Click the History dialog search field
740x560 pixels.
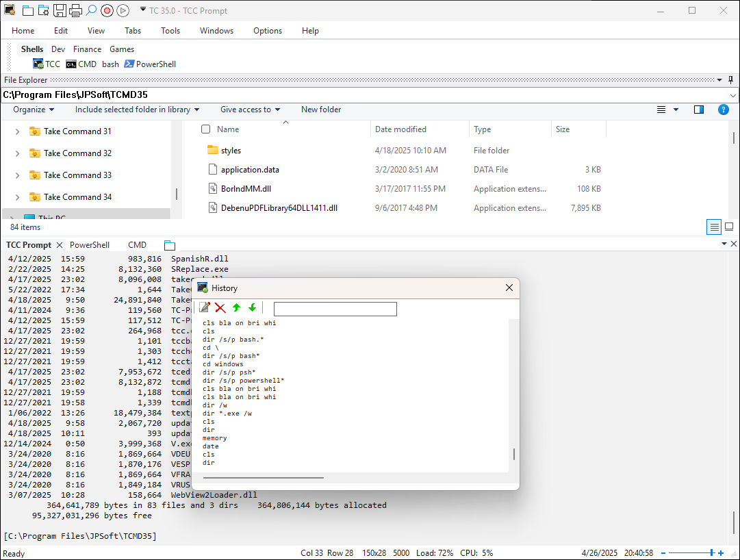pos(335,309)
